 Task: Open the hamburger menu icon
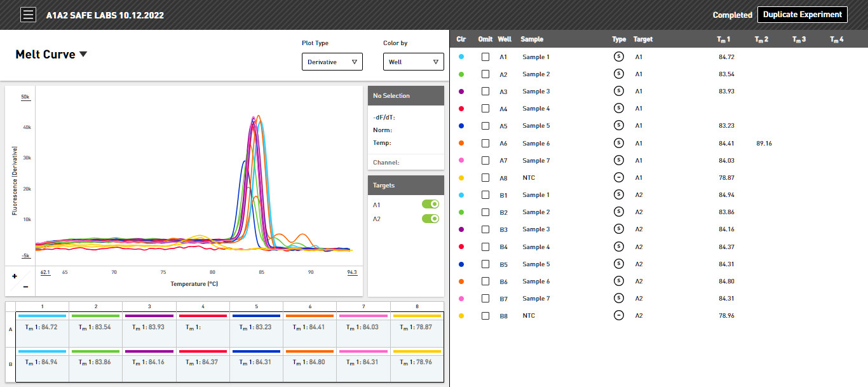coord(28,15)
